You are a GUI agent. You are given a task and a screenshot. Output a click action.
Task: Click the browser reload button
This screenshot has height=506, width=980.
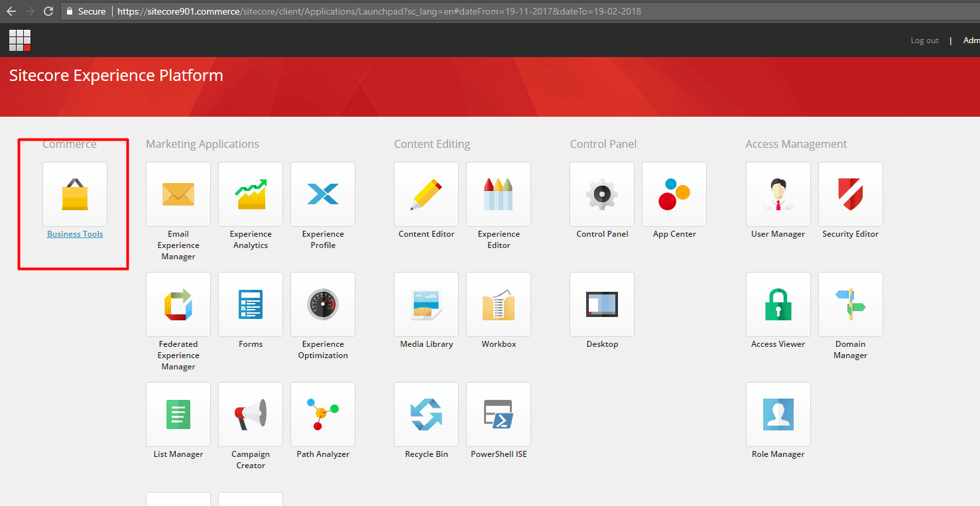point(48,11)
